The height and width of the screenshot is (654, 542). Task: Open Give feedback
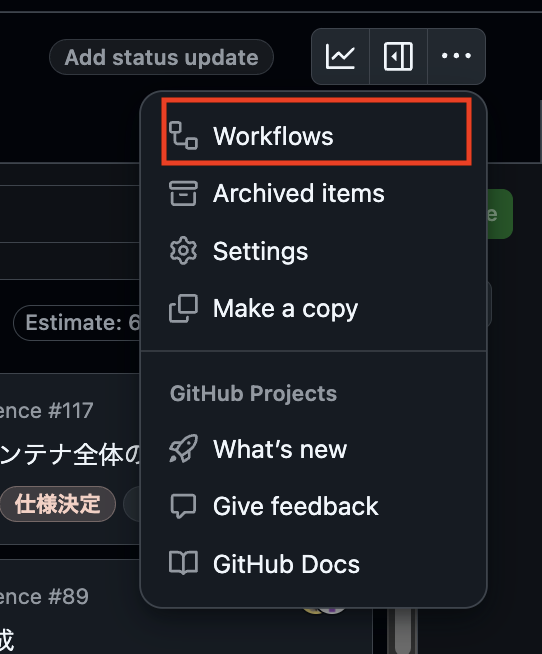coord(314,506)
